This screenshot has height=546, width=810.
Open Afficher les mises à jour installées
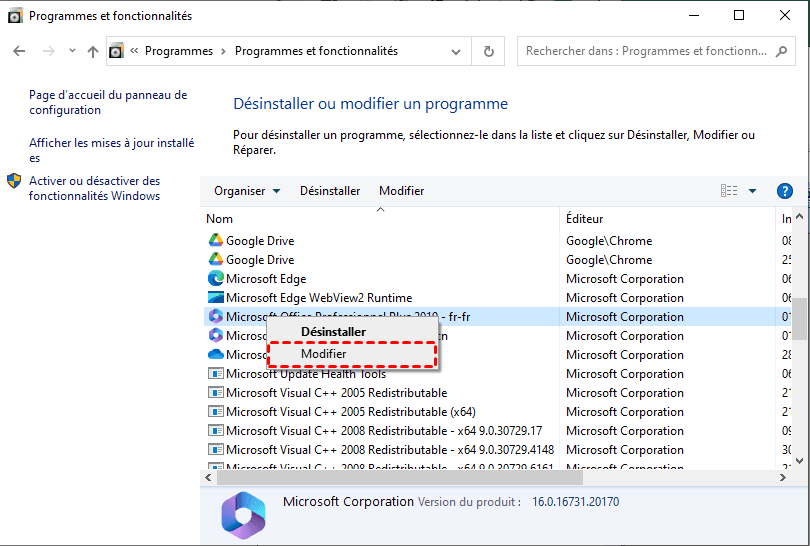112,150
